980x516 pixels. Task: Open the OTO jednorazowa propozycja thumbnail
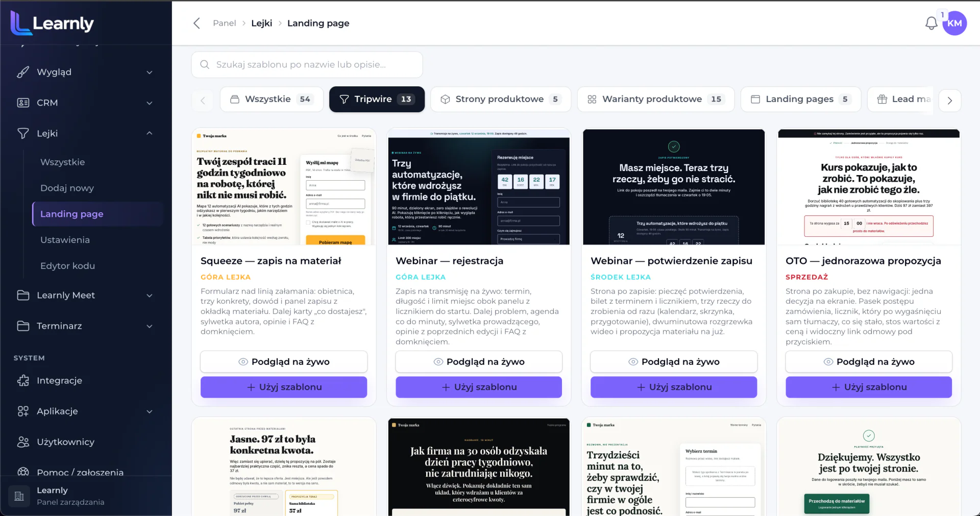869,187
